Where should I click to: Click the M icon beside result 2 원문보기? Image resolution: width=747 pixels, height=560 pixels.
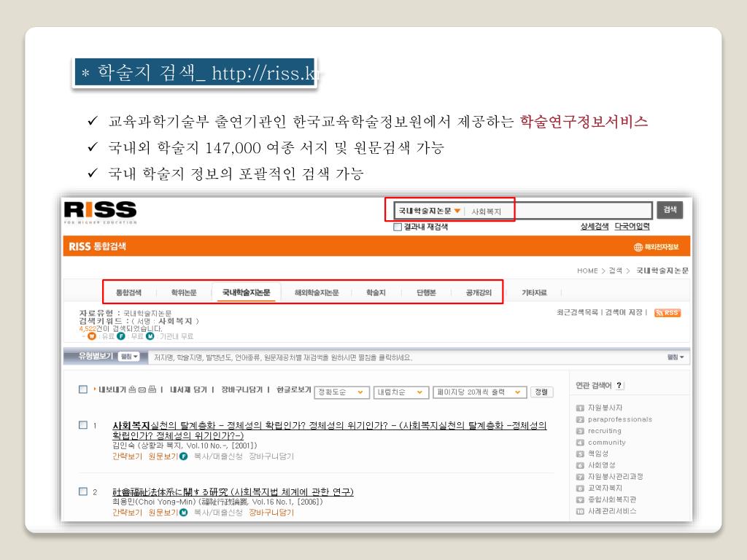(x=183, y=513)
